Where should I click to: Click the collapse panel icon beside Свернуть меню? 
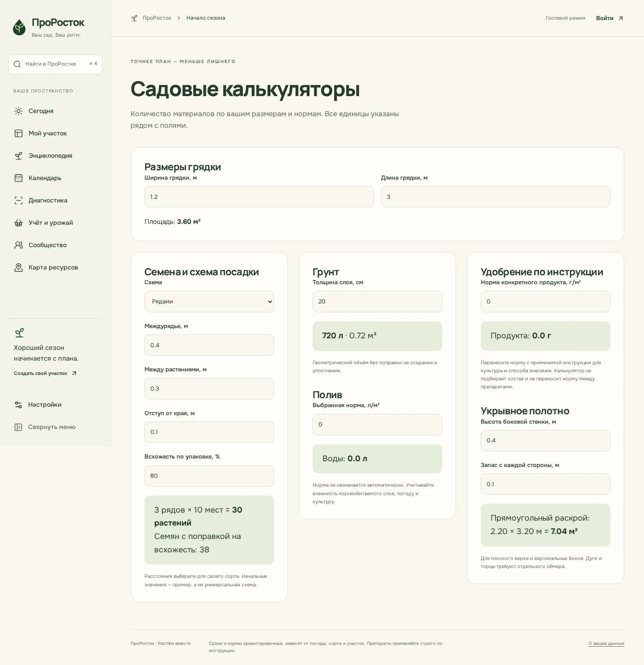coord(18,427)
